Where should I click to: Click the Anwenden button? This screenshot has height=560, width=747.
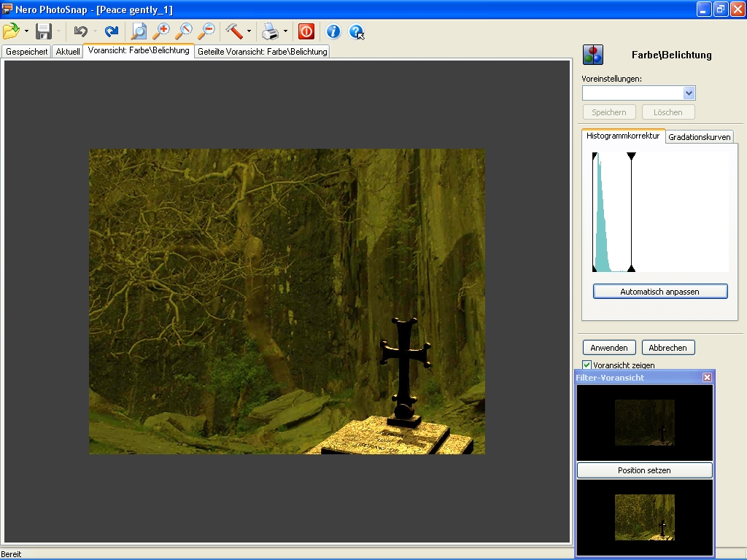click(x=609, y=348)
